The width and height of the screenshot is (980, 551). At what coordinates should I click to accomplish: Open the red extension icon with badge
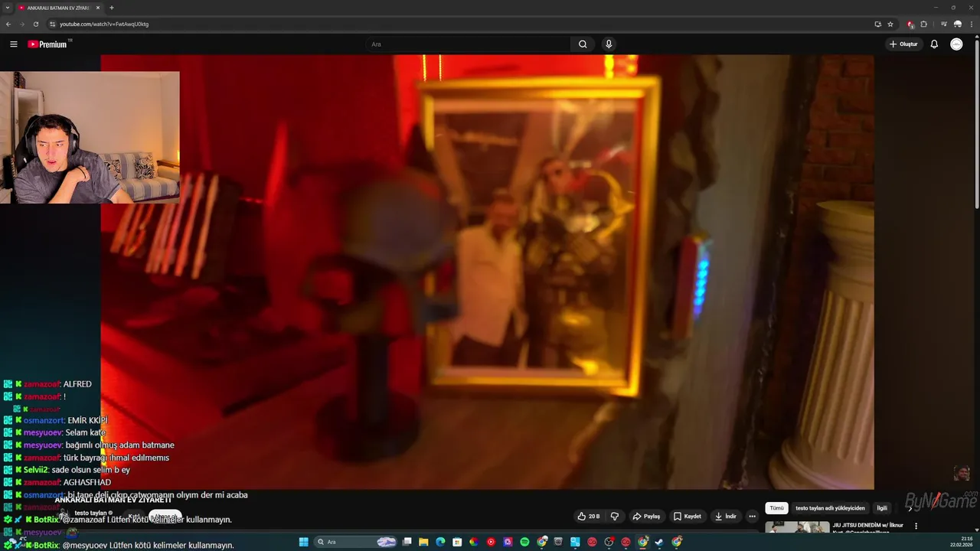(x=910, y=24)
